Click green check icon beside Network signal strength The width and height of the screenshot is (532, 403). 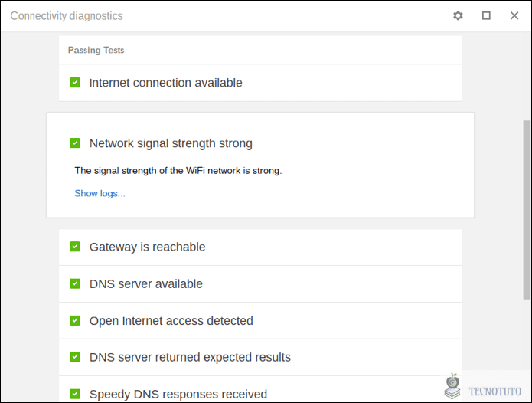pyautogui.click(x=75, y=143)
